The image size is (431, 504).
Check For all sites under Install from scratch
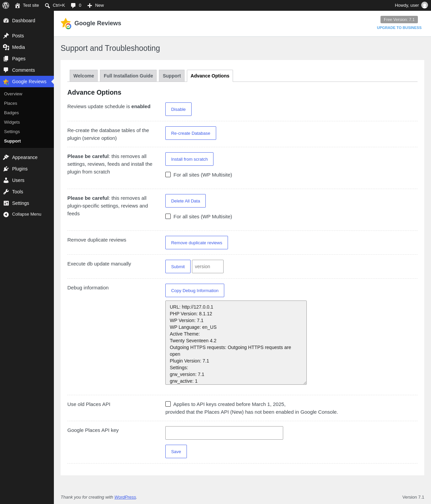[168, 175]
